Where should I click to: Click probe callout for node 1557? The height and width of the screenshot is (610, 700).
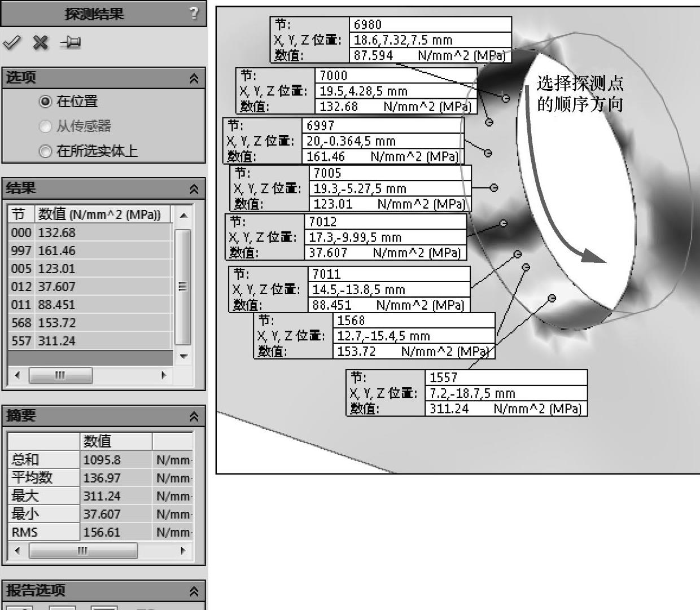click(467, 393)
